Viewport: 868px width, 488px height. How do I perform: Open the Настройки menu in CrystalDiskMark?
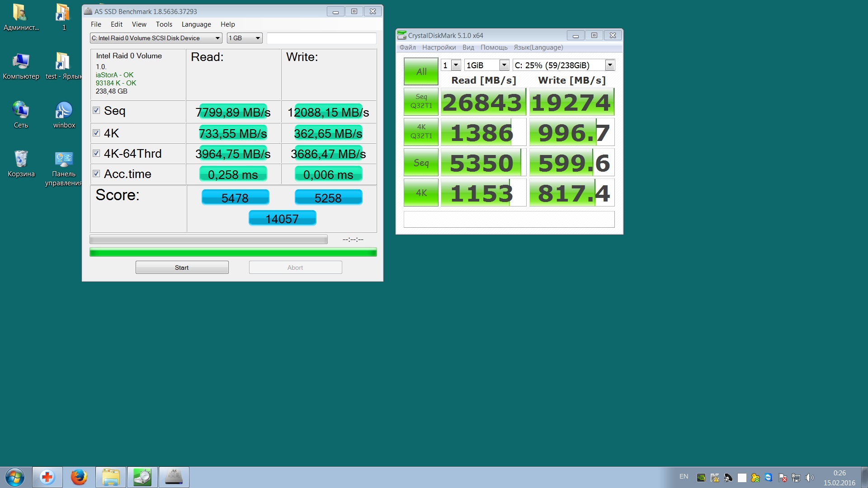439,47
